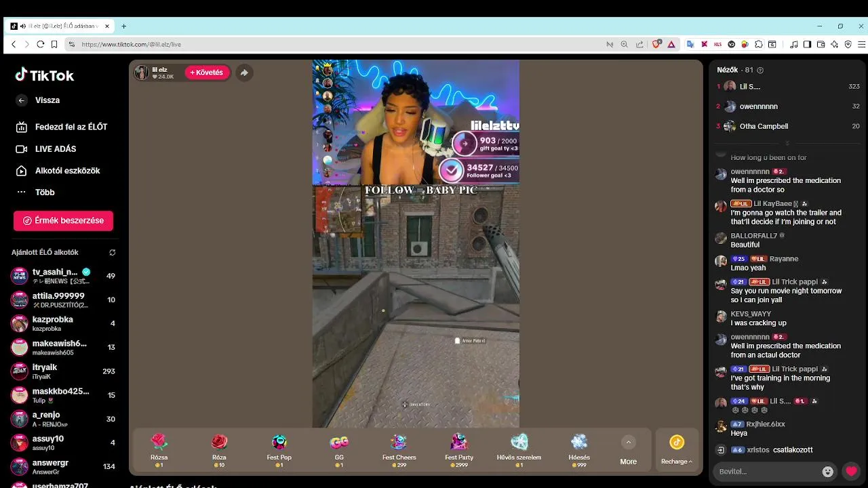Image resolution: width=868 pixels, height=488 pixels.
Task: Open assuy10 live channel
Action: [63, 443]
